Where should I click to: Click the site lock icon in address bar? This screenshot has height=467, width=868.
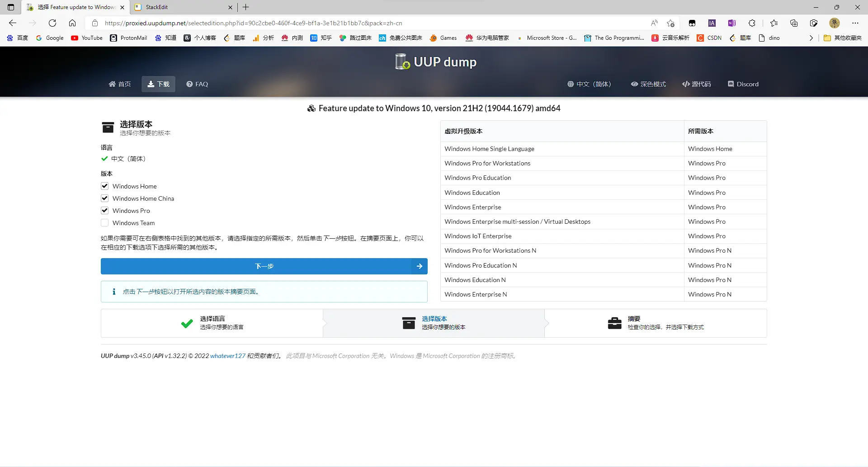pyautogui.click(x=95, y=23)
